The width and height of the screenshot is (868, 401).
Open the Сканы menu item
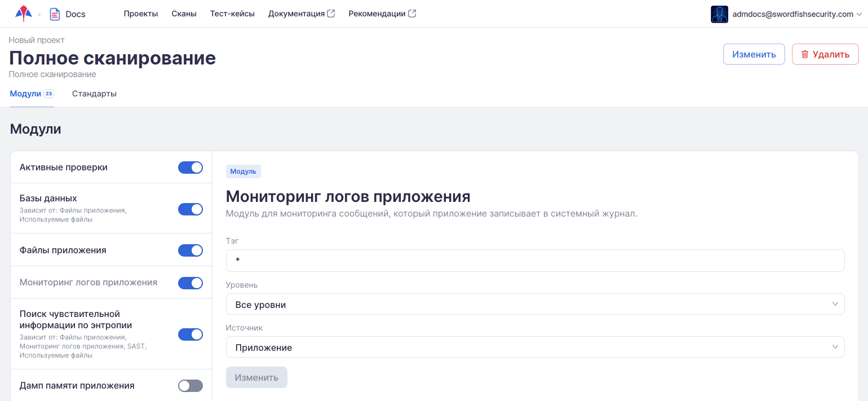point(184,14)
